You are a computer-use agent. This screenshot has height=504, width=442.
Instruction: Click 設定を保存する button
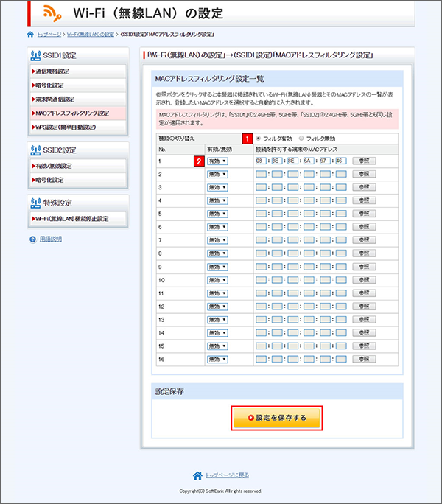tap(277, 418)
